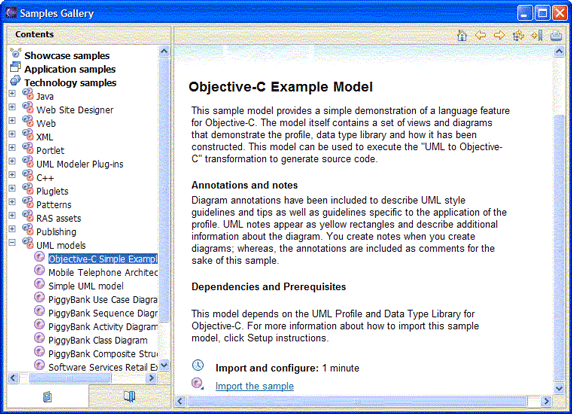
Task: Expand the RAS assets tree node
Action: pos(12,215)
